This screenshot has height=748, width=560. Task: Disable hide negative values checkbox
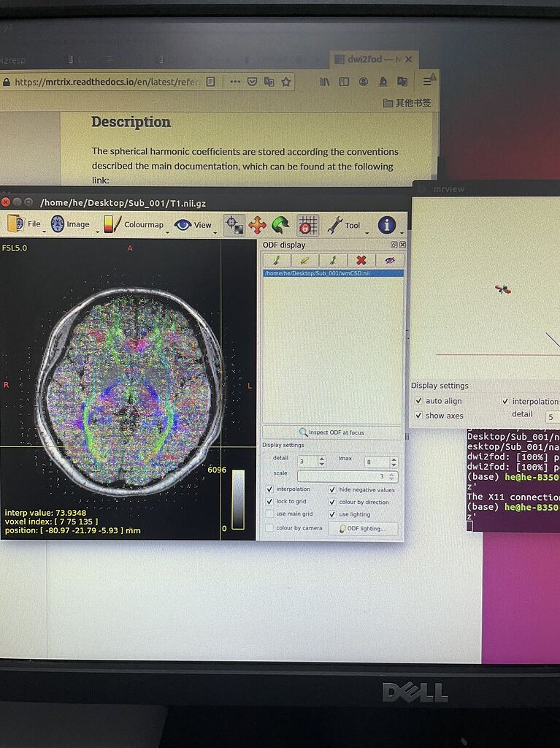point(332,489)
